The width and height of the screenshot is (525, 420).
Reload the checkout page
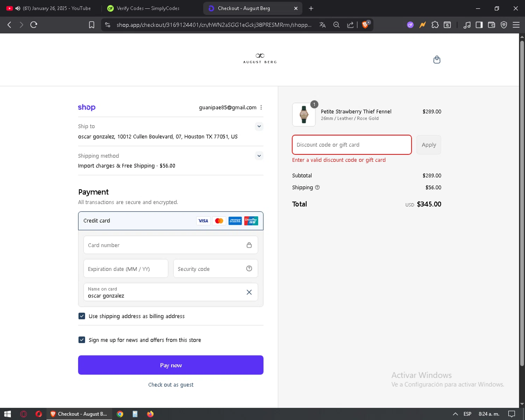pyautogui.click(x=34, y=25)
